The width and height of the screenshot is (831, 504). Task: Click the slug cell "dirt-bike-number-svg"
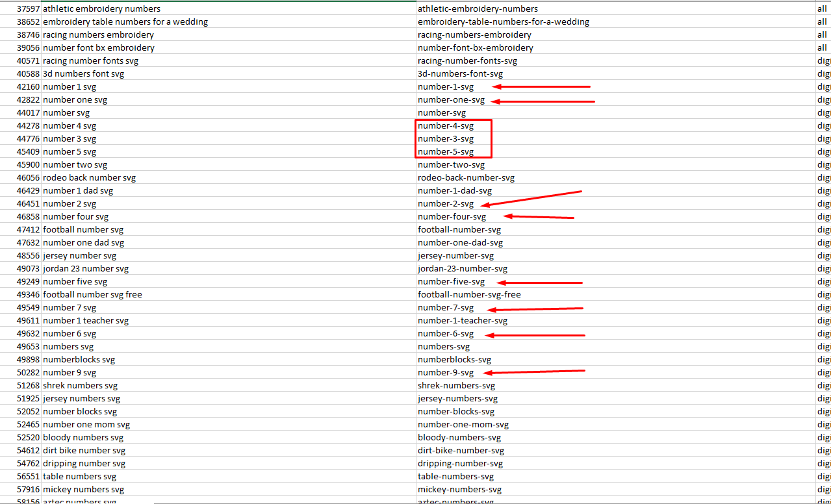pyautogui.click(x=461, y=451)
